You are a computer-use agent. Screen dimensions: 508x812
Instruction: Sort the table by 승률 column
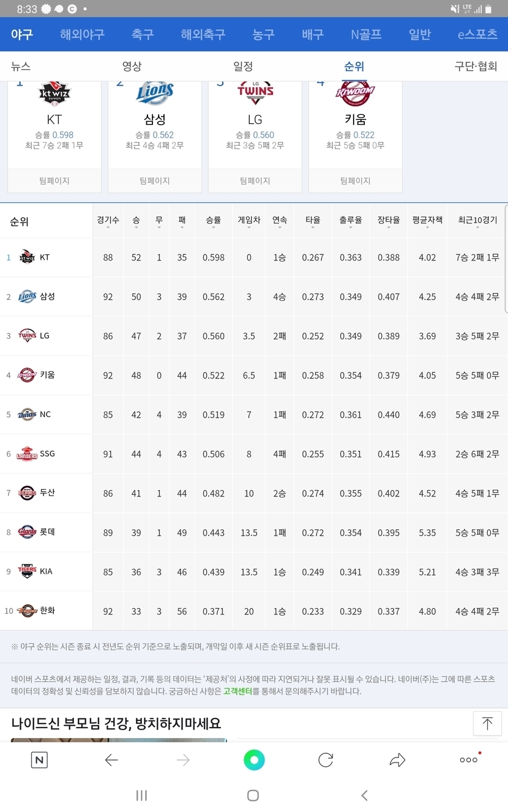[214, 221]
